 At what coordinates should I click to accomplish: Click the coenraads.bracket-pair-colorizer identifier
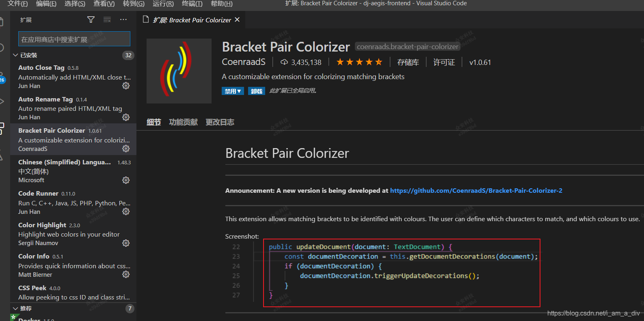[x=408, y=47]
